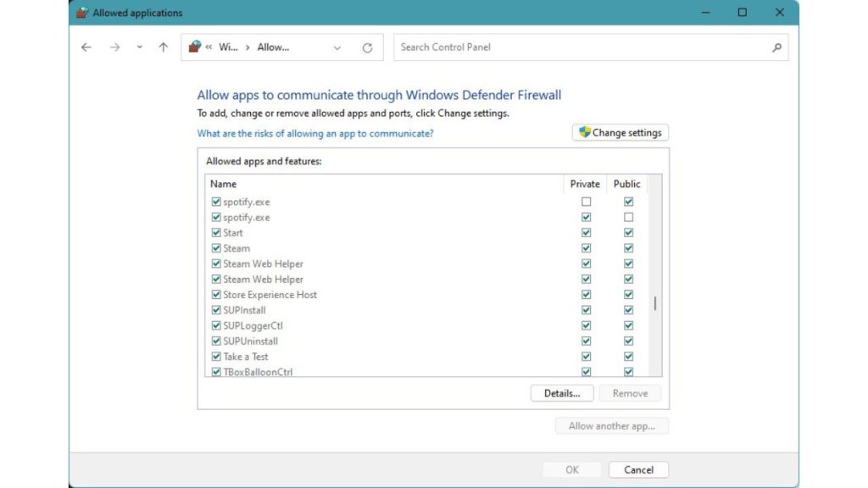Toggle the first spotify.exe name checkbox
The width and height of the screenshot is (868, 488).
coord(216,202)
